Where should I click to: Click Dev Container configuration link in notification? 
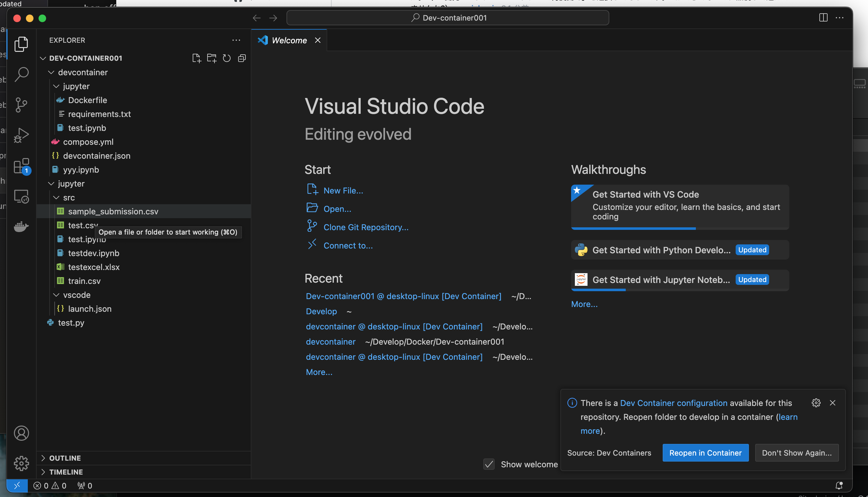pos(673,403)
